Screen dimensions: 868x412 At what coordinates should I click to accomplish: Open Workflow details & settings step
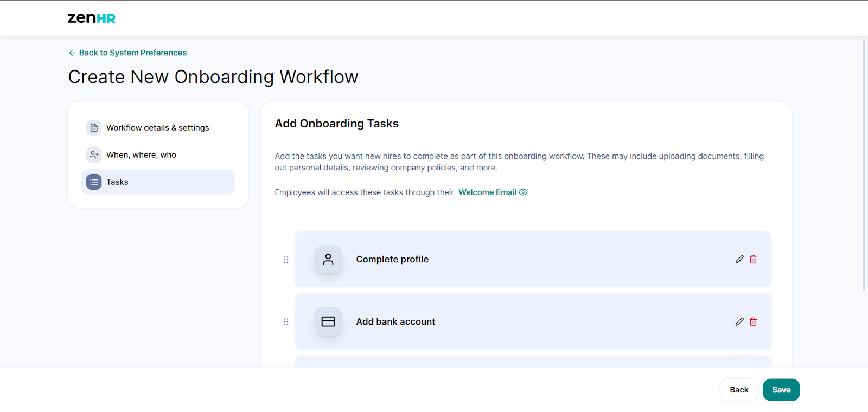(158, 127)
